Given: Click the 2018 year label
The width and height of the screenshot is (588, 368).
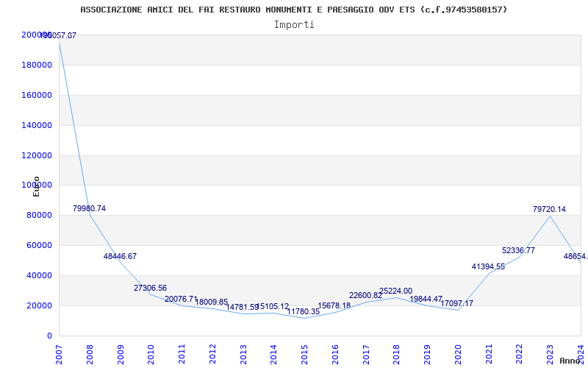Looking at the screenshot, I should (397, 355).
